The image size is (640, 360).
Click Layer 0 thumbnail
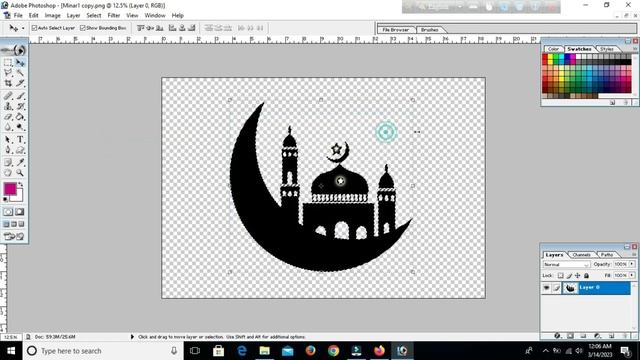570,288
